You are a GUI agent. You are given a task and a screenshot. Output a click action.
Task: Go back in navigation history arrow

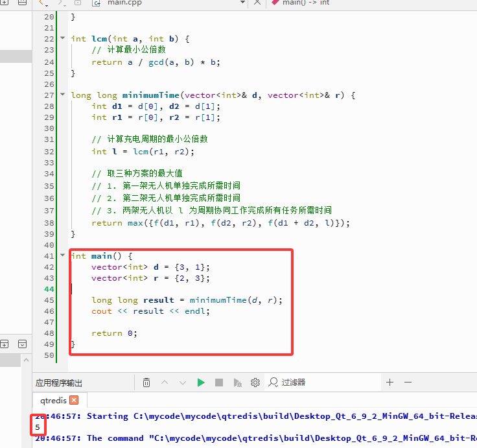point(43,3)
